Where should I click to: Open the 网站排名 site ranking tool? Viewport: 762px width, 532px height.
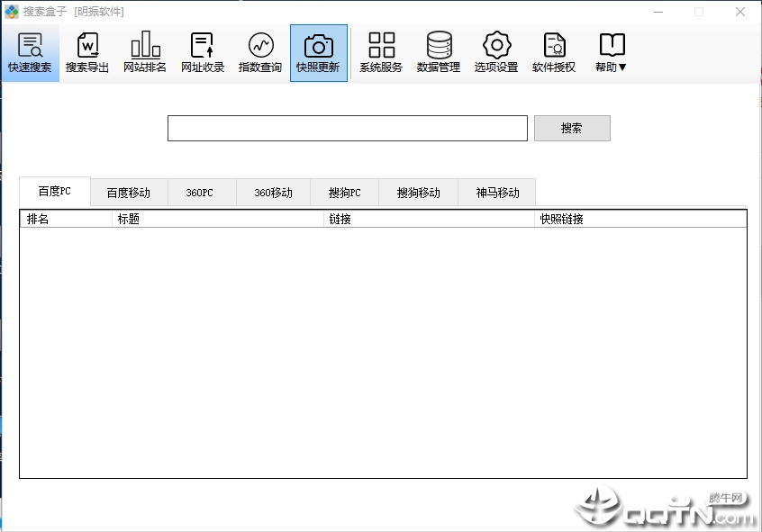[x=145, y=53]
